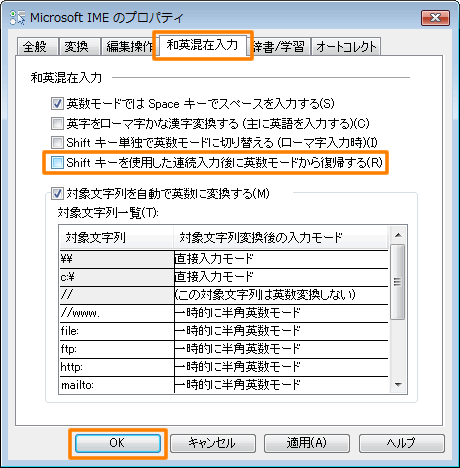The image size is (460, 468).
Task: Toggle Shift キーを使用した連続入力後 復帰する(R) checkbox
Action: pyautogui.click(x=57, y=162)
